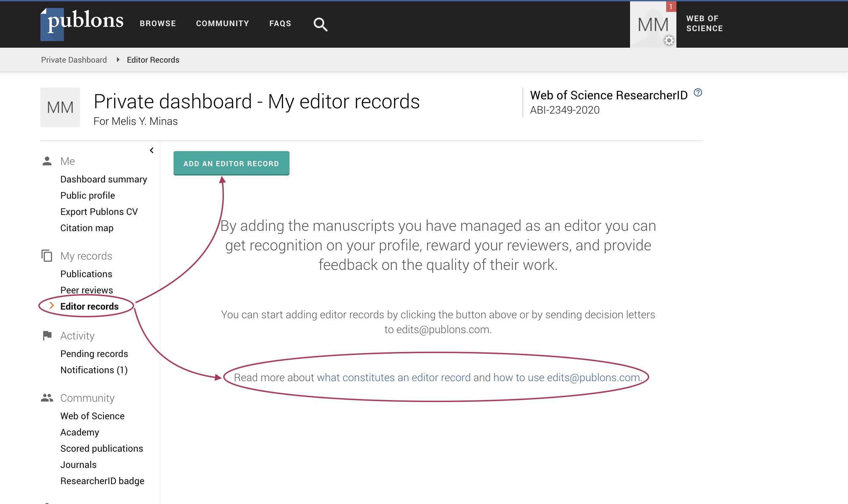Select Editor records in sidebar
This screenshot has height=504, width=848.
[89, 307]
